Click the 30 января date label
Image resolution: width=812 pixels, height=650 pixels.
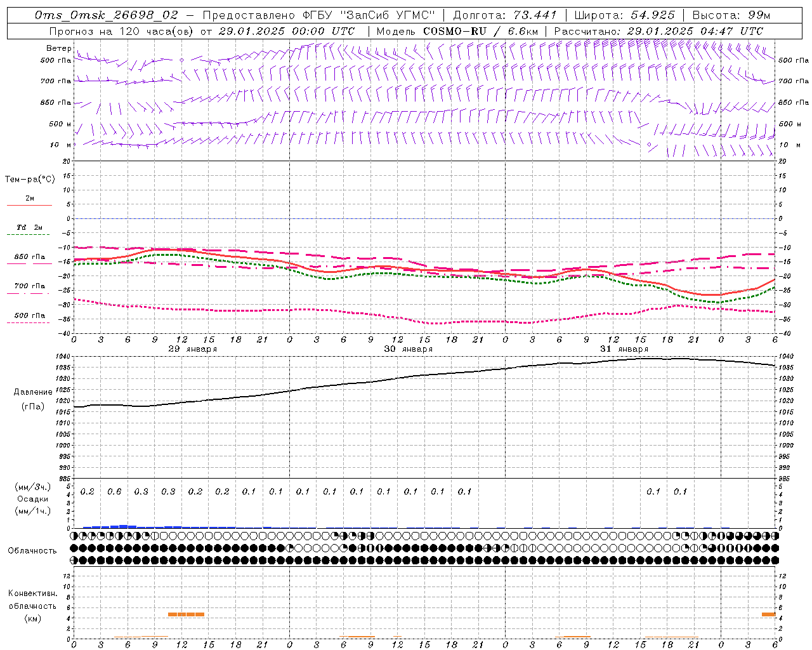click(x=409, y=349)
